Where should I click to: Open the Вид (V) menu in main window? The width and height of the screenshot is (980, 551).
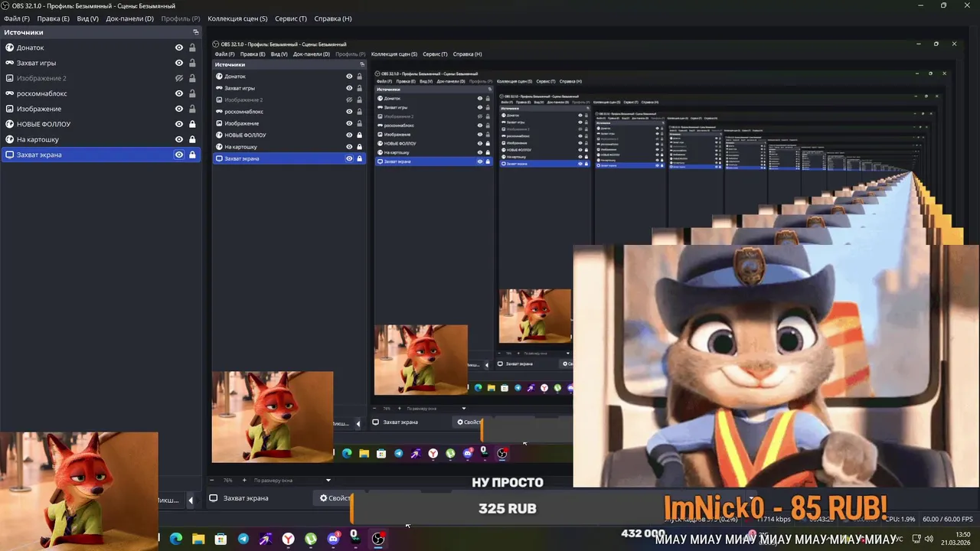[88, 18]
